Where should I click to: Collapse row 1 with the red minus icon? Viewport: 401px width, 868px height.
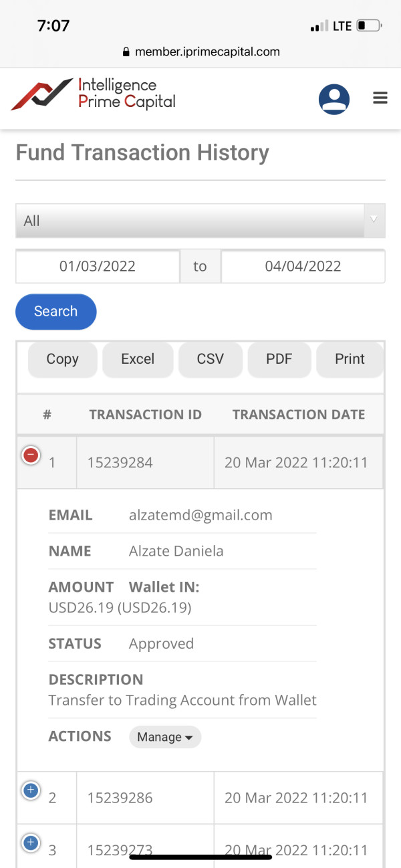(x=31, y=456)
